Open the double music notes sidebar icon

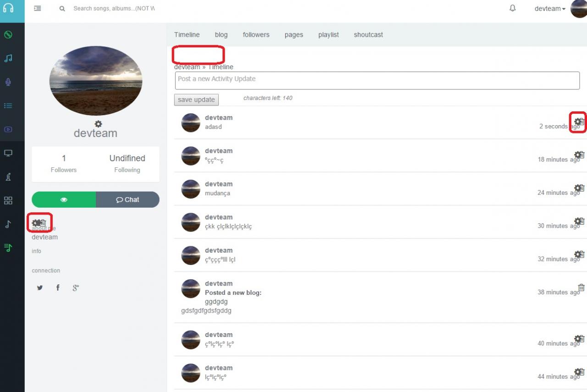pos(8,58)
